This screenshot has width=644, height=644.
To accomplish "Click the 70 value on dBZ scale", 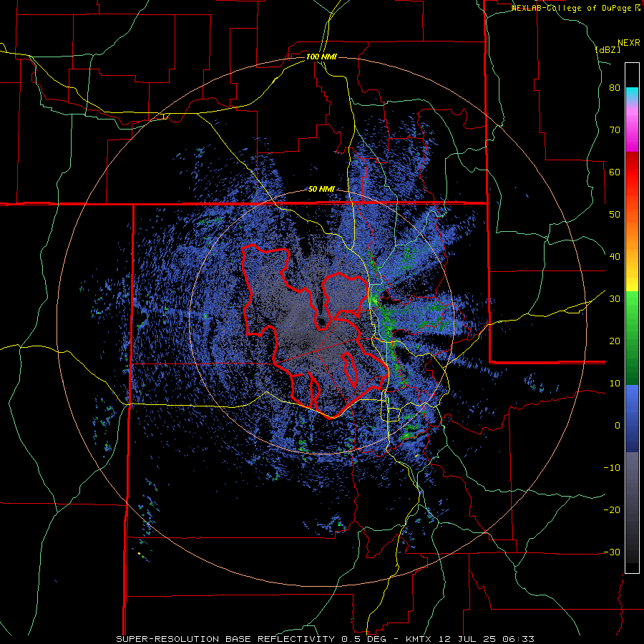I will point(615,130).
